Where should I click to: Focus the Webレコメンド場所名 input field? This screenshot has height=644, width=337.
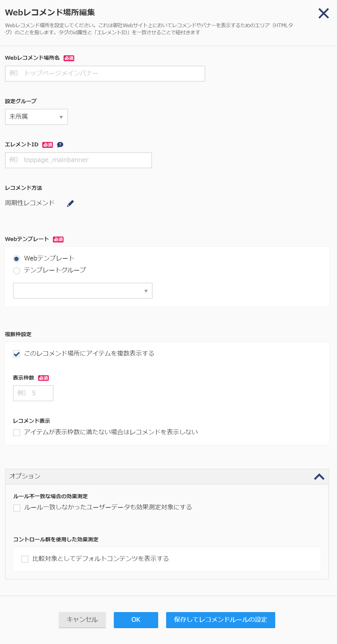pos(105,74)
